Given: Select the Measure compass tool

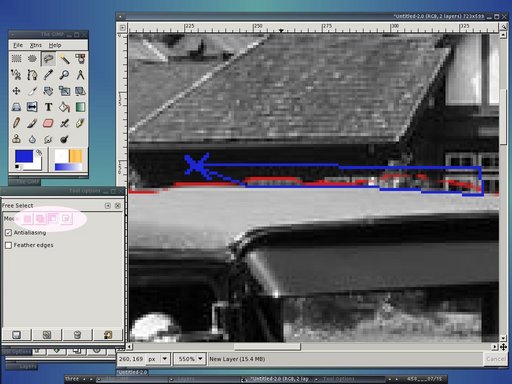Looking at the screenshot, I should [80, 75].
